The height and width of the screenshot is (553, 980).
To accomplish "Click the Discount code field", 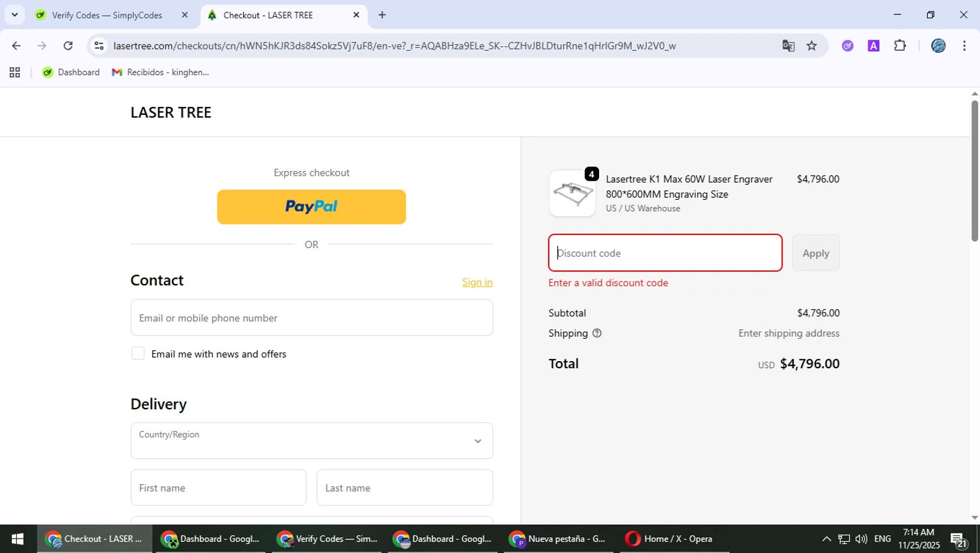I will pyautogui.click(x=665, y=253).
